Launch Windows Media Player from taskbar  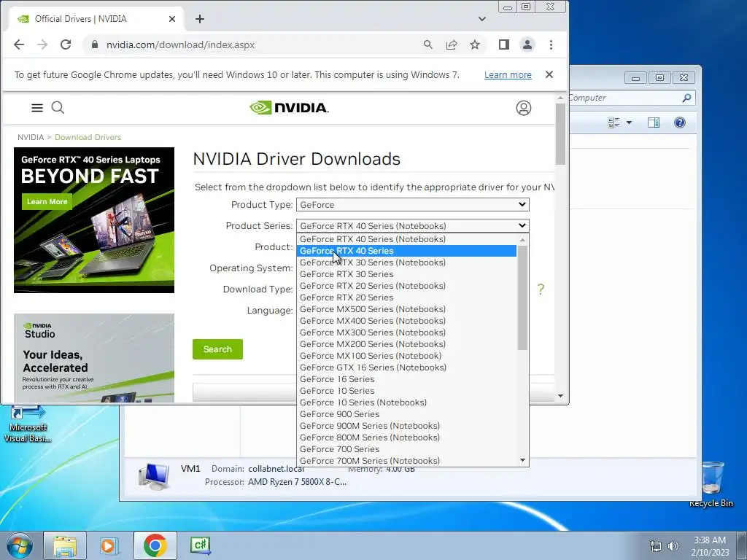pos(109,545)
